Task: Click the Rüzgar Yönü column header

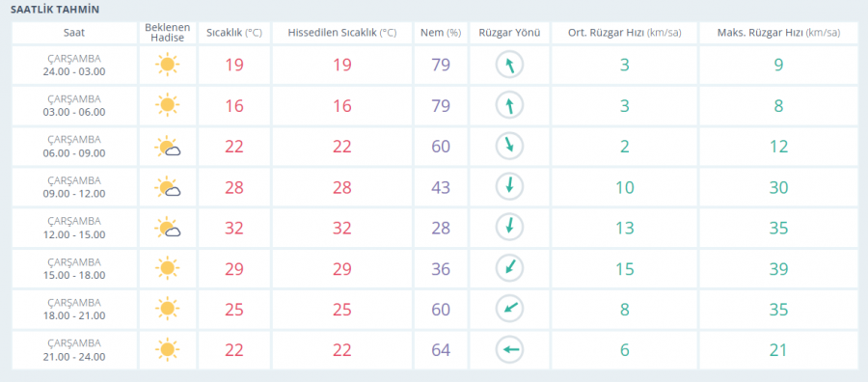Action: (509, 33)
